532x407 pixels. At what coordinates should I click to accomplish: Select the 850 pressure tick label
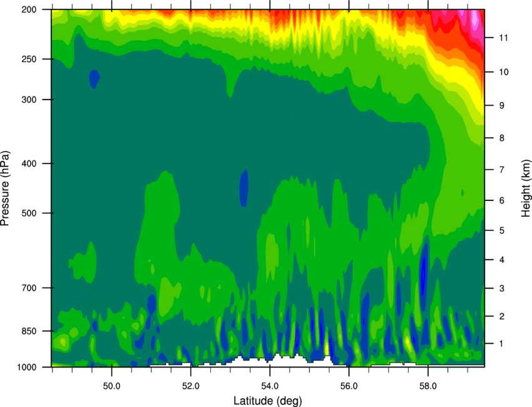(29, 331)
